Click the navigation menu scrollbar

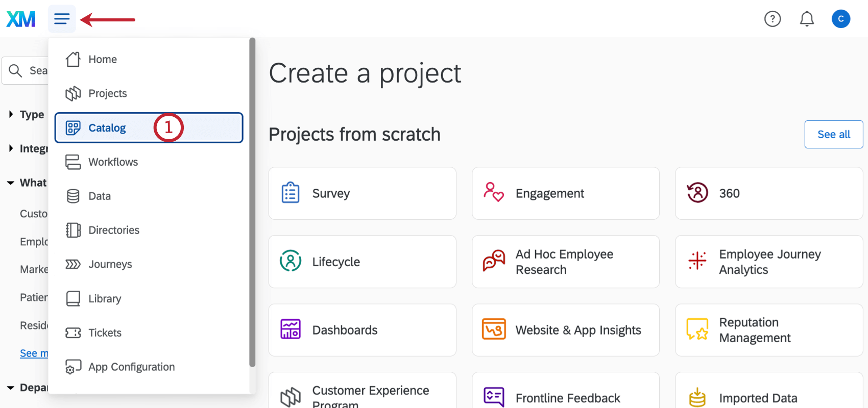pyautogui.click(x=252, y=204)
